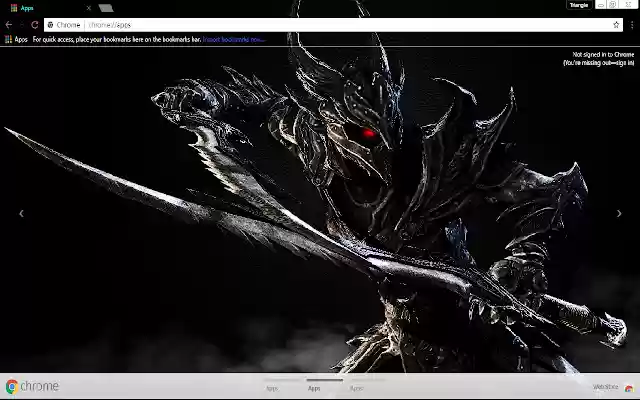Close the Apps browser tab

point(89,8)
